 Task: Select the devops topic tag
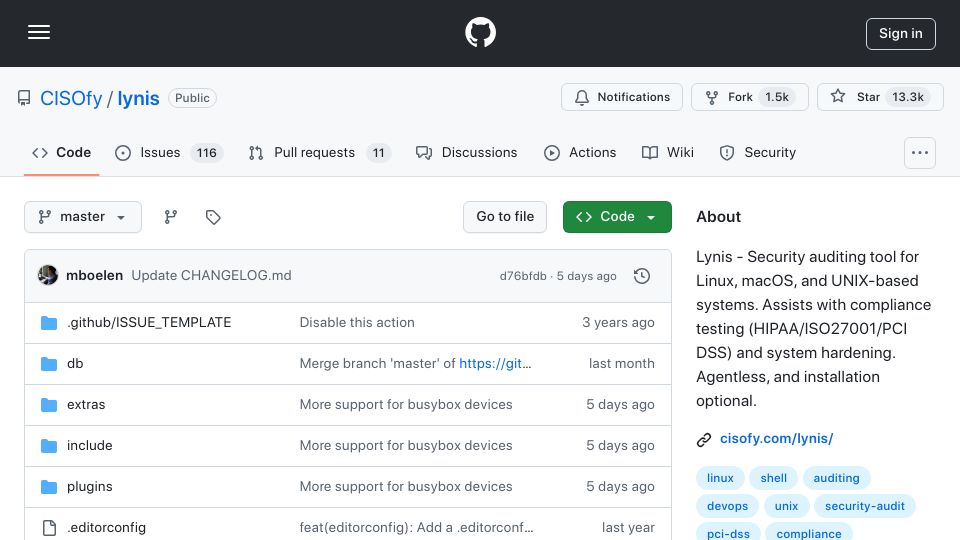pyautogui.click(x=727, y=506)
